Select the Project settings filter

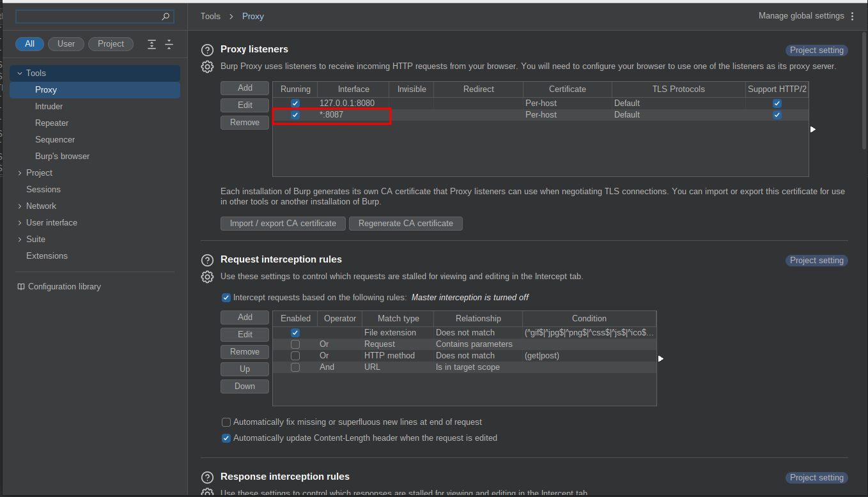coord(111,44)
